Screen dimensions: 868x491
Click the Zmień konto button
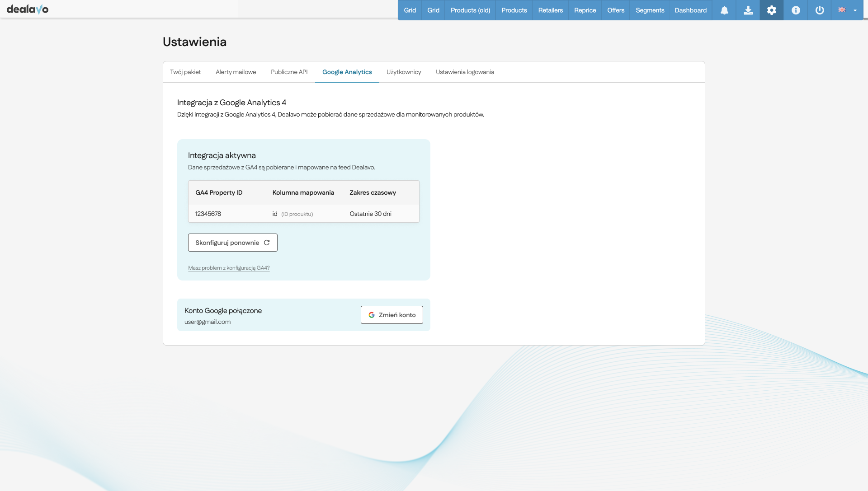(x=392, y=315)
